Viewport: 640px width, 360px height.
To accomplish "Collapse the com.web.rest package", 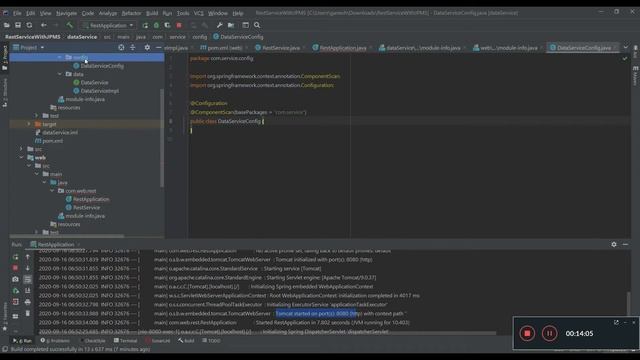I will (52, 191).
